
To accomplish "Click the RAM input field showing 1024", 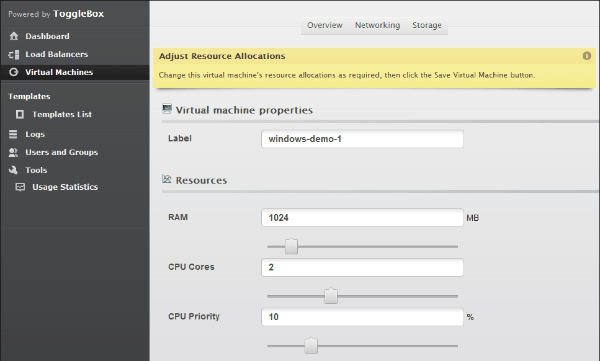I will [362, 217].
